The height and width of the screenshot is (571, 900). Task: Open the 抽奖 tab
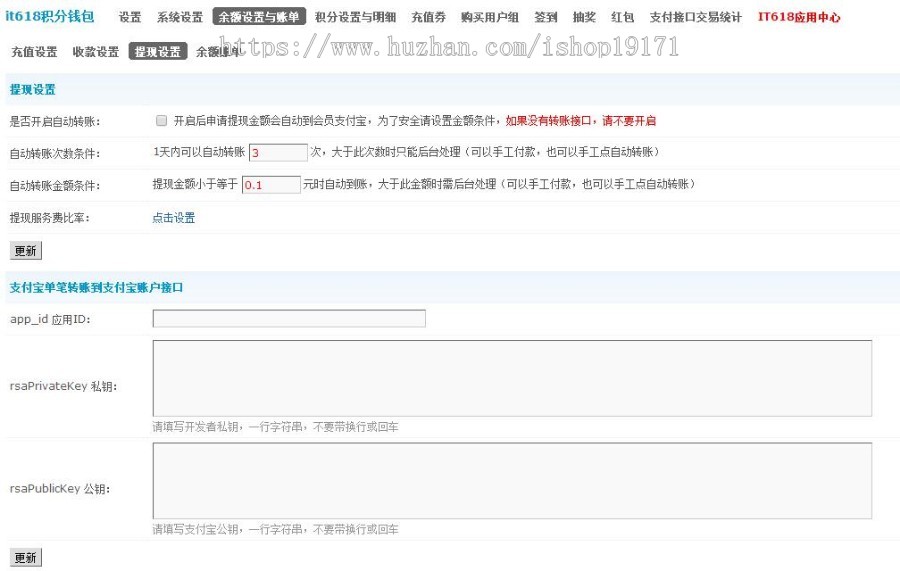coord(584,17)
